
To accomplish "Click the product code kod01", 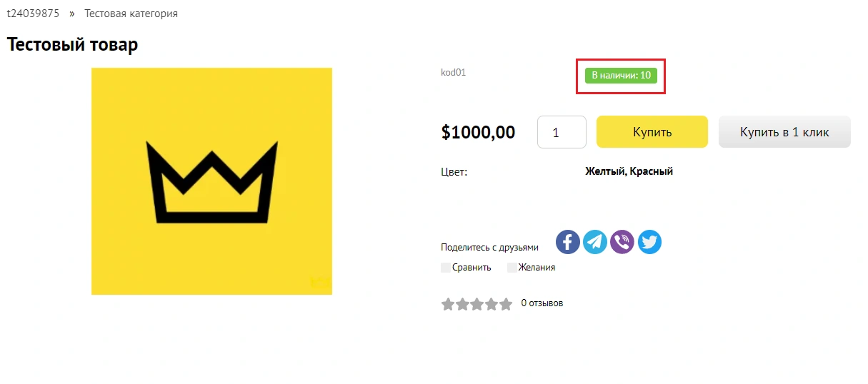I will coord(453,72).
